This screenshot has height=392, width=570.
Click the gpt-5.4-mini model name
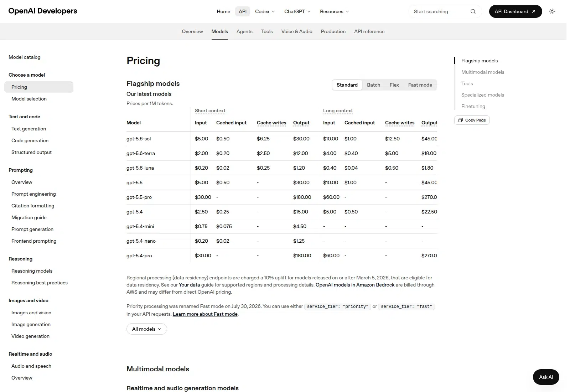140,226
